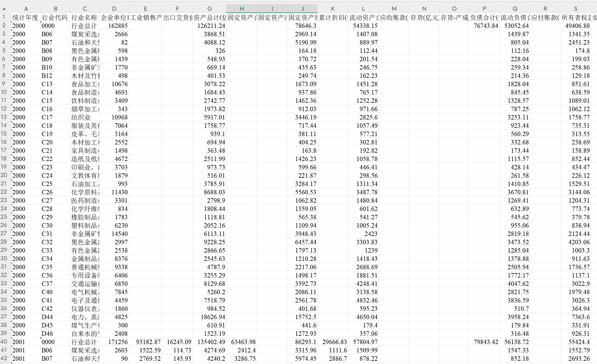Select column H header

click(242, 9)
